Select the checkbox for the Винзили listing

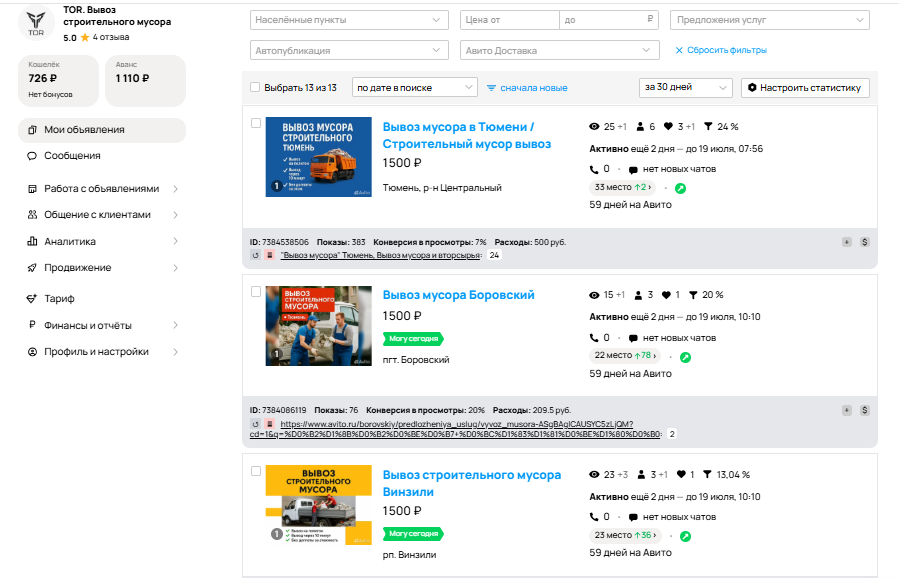pyautogui.click(x=256, y=471)
